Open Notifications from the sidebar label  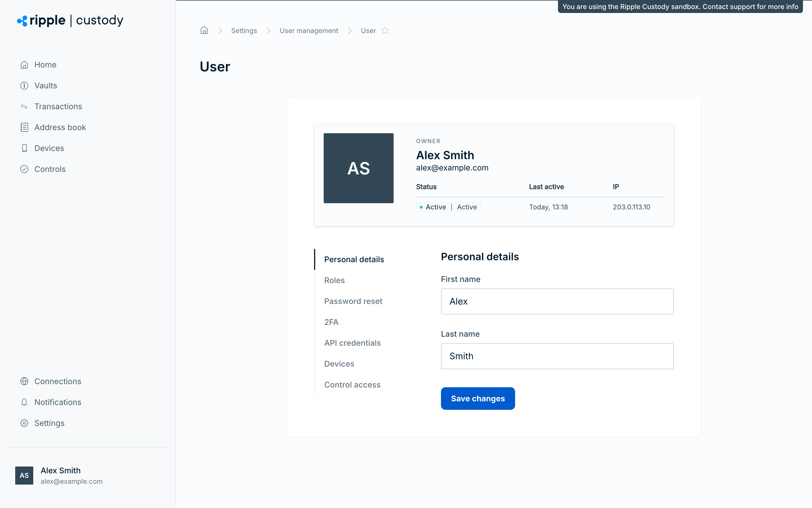pos(58,402)
